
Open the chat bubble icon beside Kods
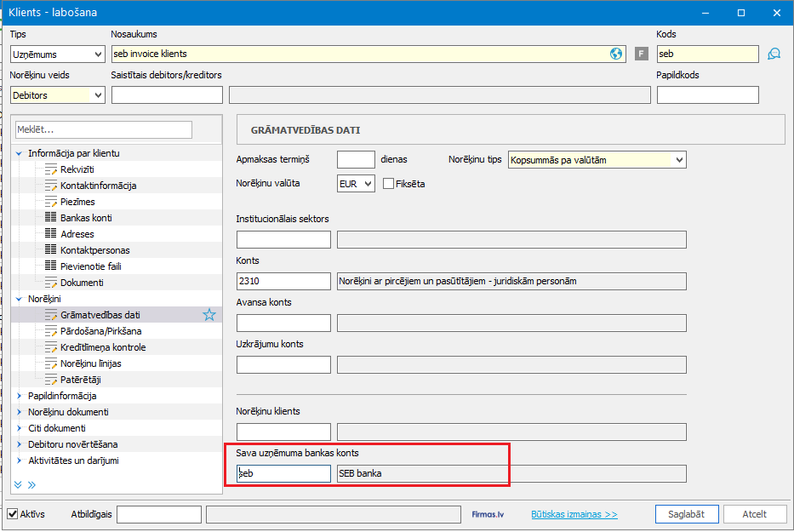[774, 54]
